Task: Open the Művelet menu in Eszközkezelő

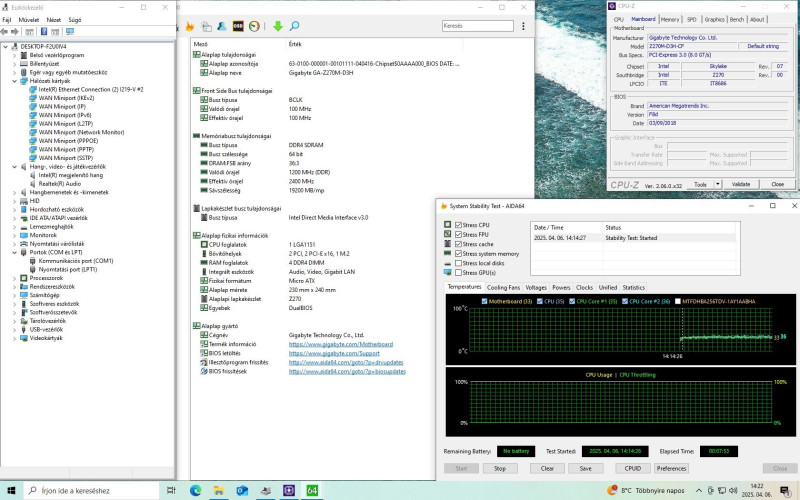Action: click(29, 19)
